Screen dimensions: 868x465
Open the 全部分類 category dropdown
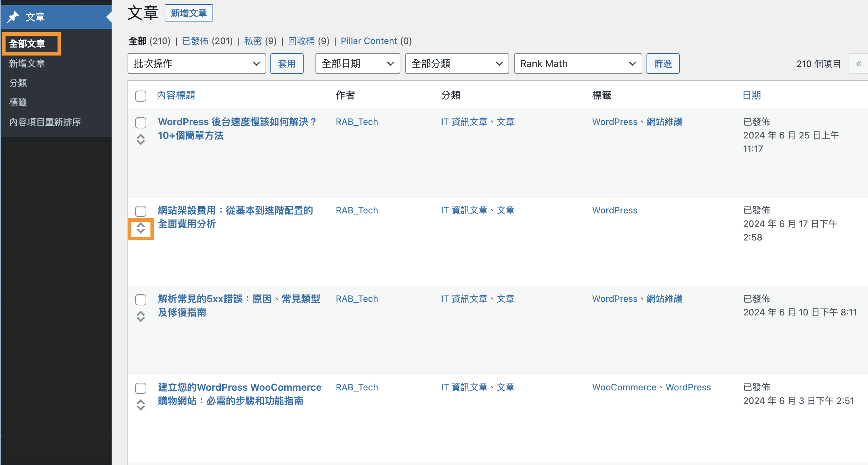point(457,64)
